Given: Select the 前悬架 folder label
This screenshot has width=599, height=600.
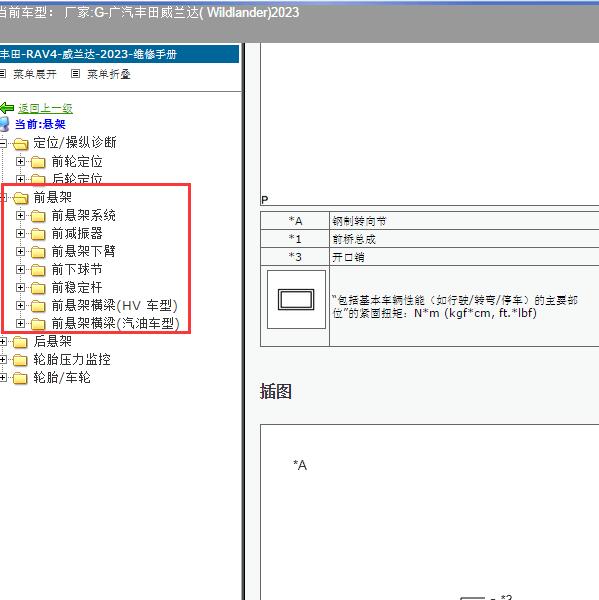Looking at the screenshot, I should [52, 197].
